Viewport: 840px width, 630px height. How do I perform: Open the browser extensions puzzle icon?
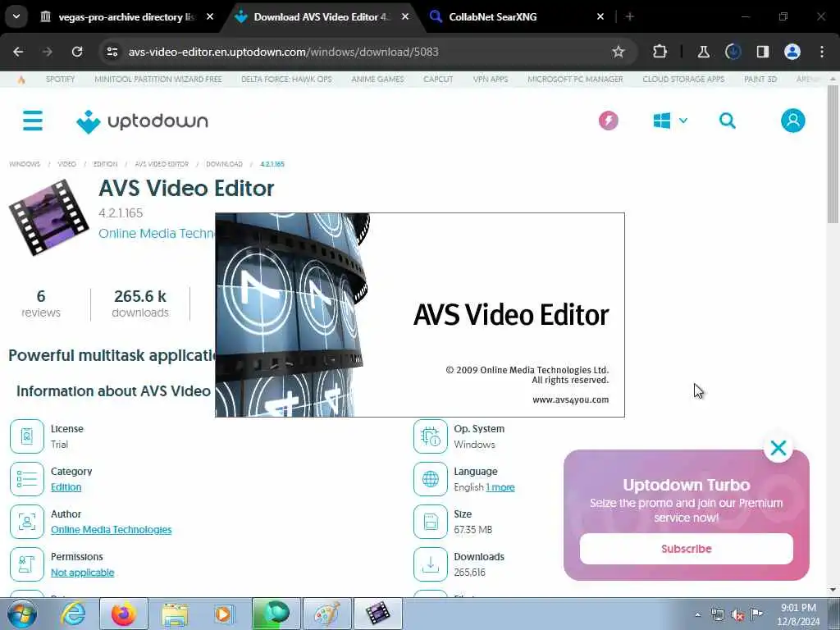point(660,52)
